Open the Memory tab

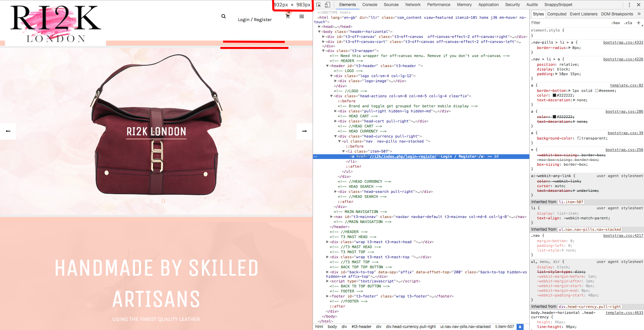[464, 5]
